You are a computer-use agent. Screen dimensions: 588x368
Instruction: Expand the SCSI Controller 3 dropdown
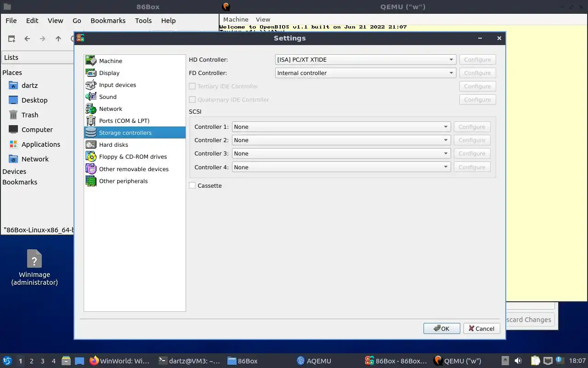tap(341, 153)
